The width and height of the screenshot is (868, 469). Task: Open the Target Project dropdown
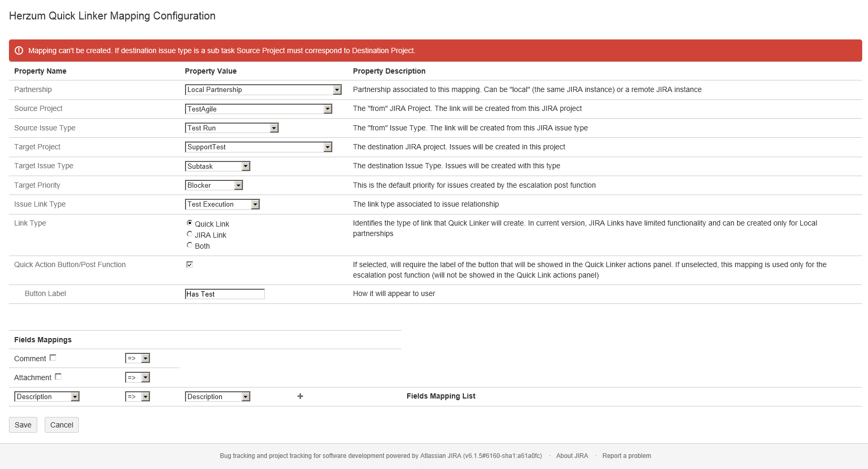259,147
